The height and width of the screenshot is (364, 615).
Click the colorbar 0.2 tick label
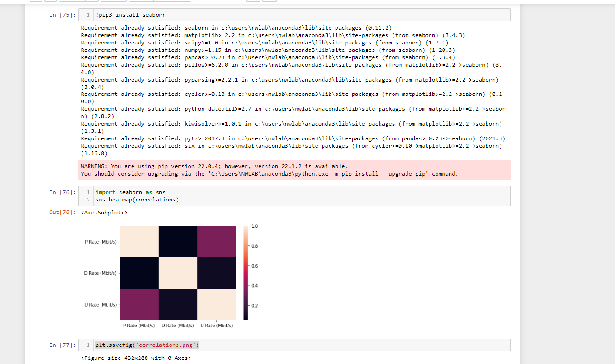point(254,306)
